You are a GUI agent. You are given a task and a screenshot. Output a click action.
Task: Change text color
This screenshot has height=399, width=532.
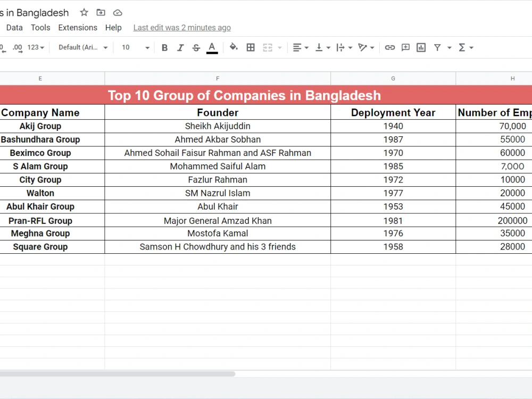pos(212,47)
